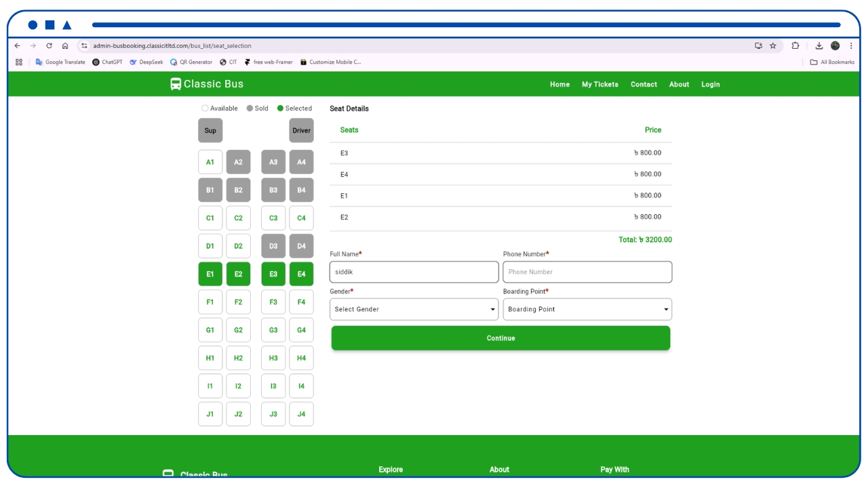Open the apps grid in bookmarks bar
868x488 pixels.
point(19,62)
